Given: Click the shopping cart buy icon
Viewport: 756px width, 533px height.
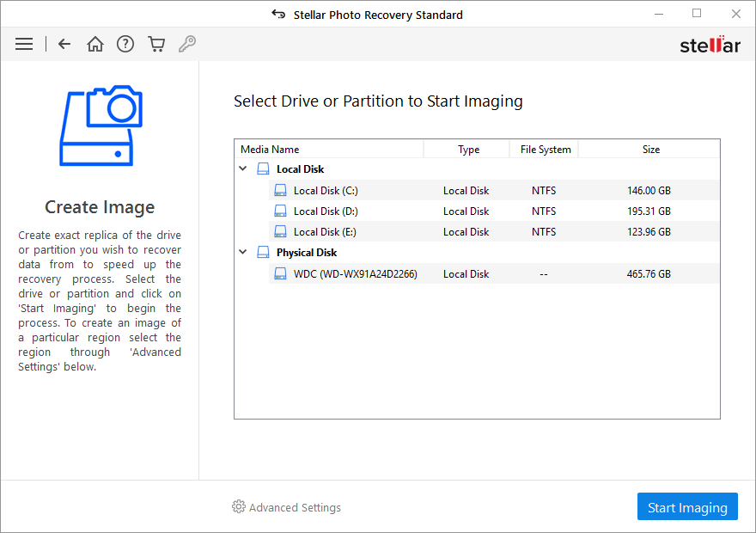Looking at the screenshot, I should pyautogui.click(x=155, y=44).
